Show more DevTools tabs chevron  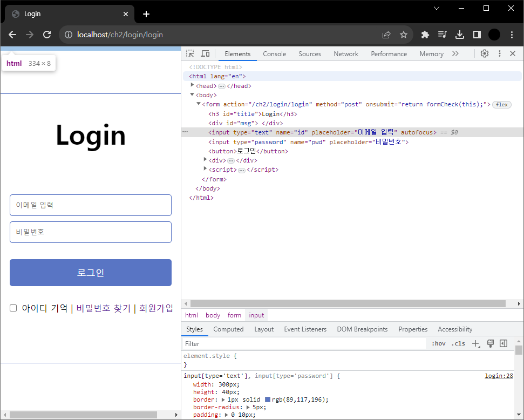pos(455,53)
